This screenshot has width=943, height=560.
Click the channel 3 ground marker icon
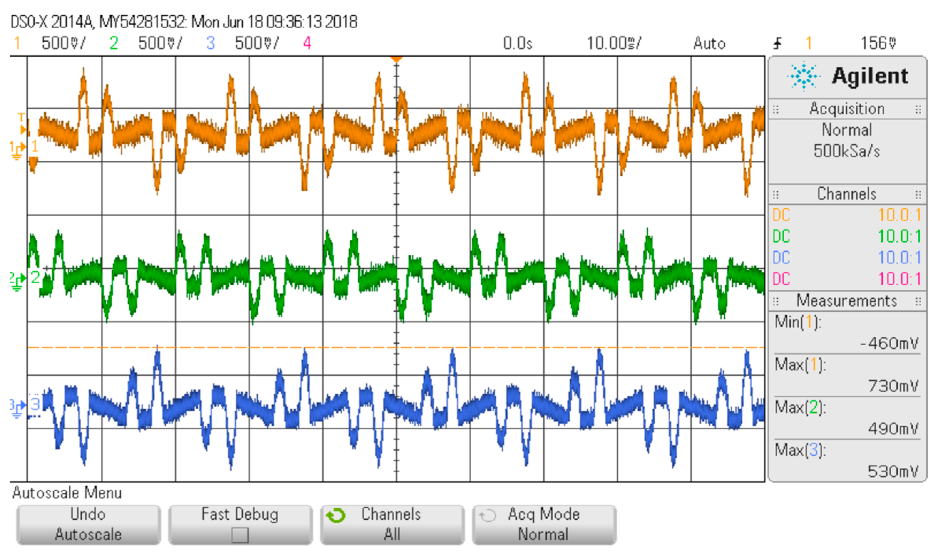pyautogui.click(x=17, y=408)
